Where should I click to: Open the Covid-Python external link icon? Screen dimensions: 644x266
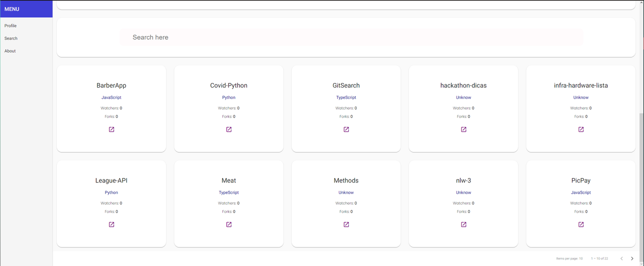click(229, 129)
